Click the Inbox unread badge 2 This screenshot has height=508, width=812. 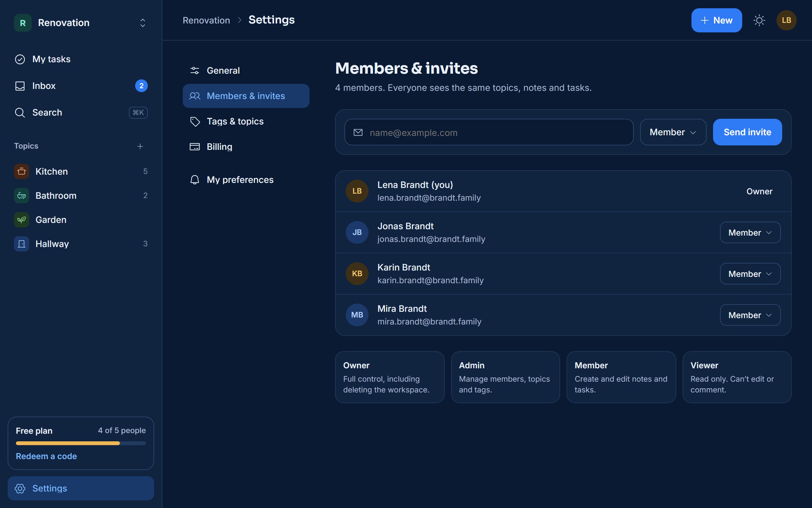pos(141,86)
